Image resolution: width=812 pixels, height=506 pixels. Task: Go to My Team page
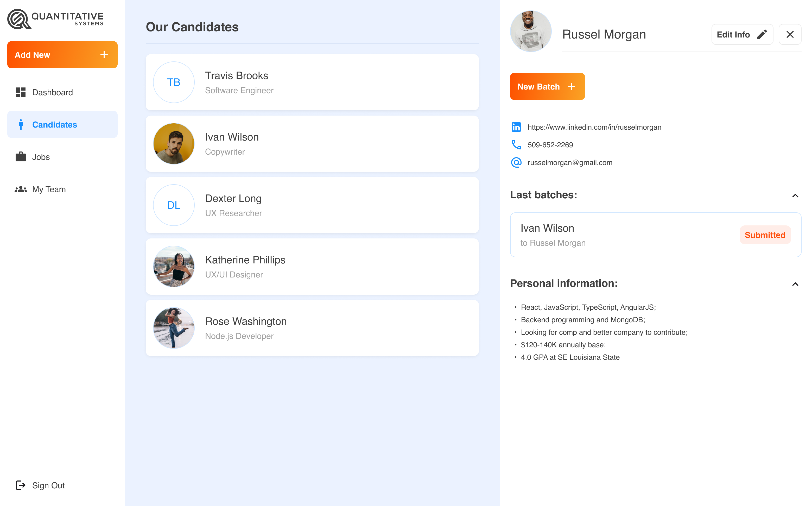(x=49, y=189)
